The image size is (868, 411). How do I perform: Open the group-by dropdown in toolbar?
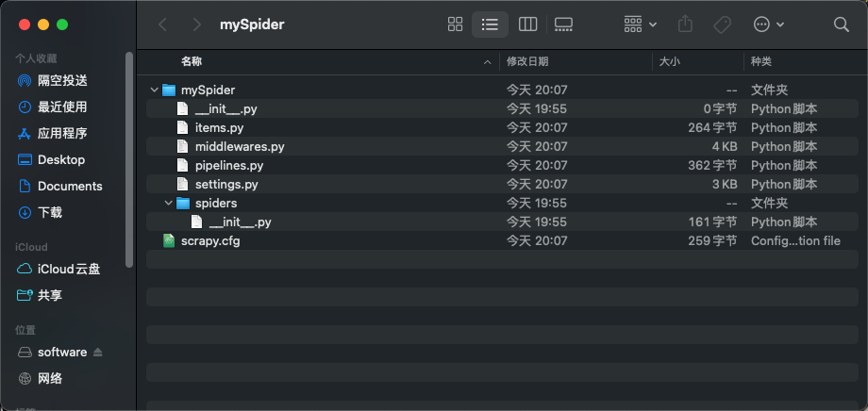[x=641, y=25]
